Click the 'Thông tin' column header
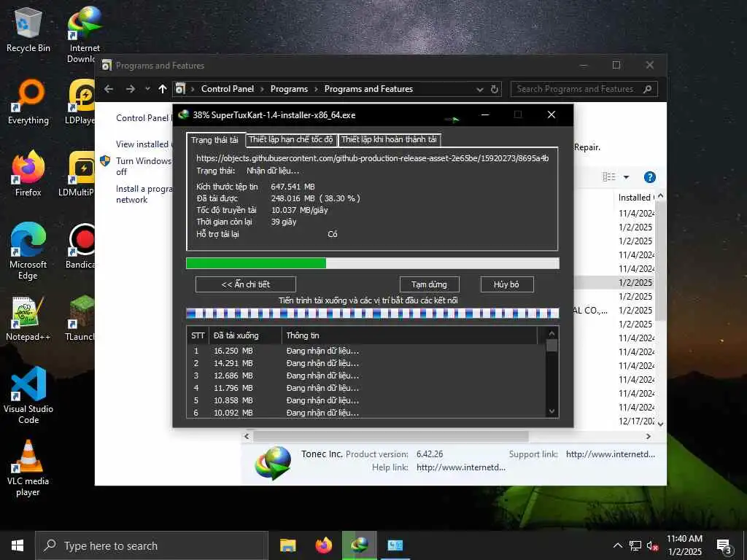 [410, 335]
